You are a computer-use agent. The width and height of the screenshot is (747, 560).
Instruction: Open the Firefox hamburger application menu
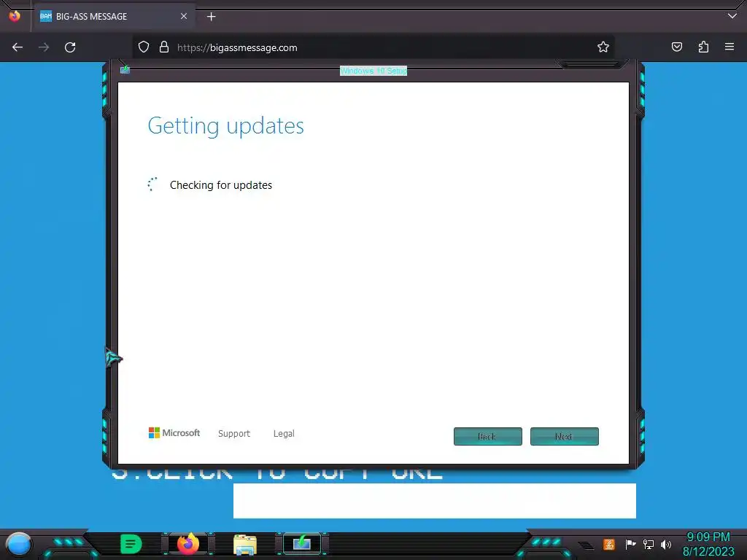[x=729, y=47]
